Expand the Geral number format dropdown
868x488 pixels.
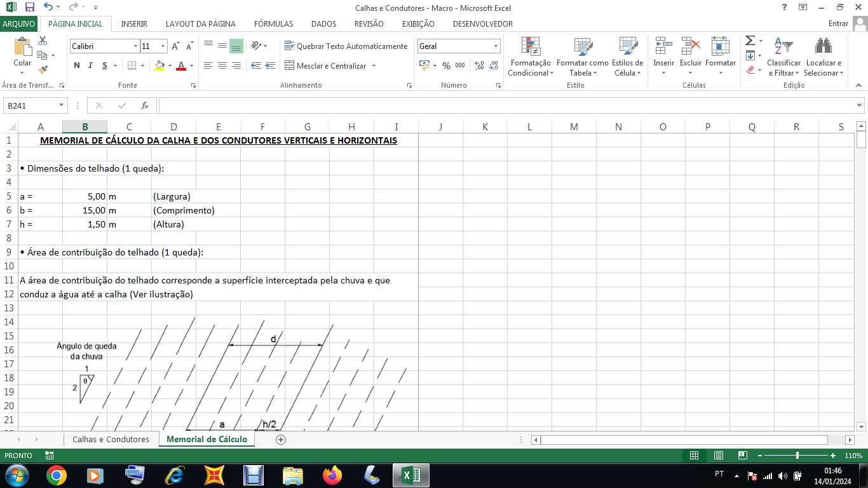click(x=496, y=46)
